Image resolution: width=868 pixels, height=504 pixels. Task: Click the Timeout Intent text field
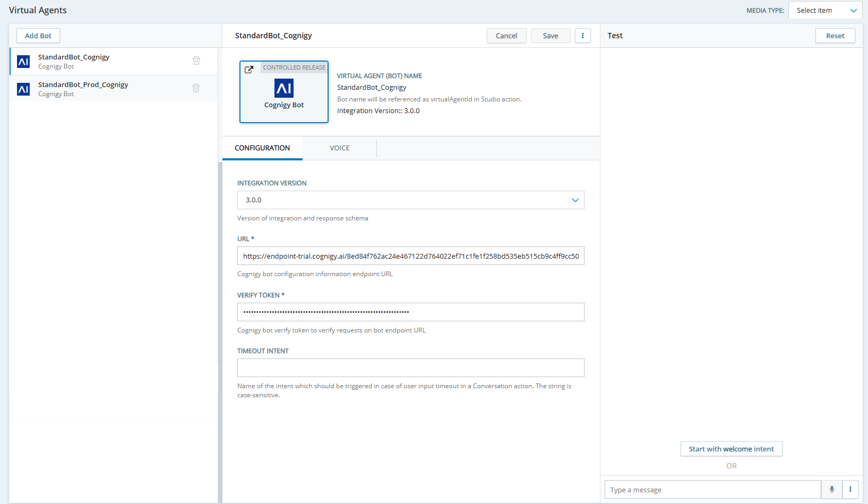[410, 368]
